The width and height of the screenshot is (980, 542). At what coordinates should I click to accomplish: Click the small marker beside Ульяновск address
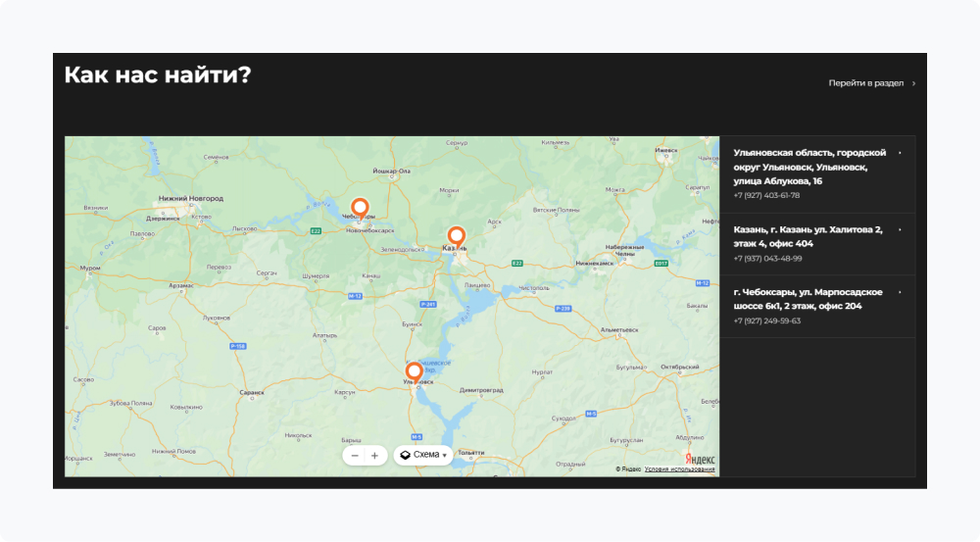click(900, 153)
